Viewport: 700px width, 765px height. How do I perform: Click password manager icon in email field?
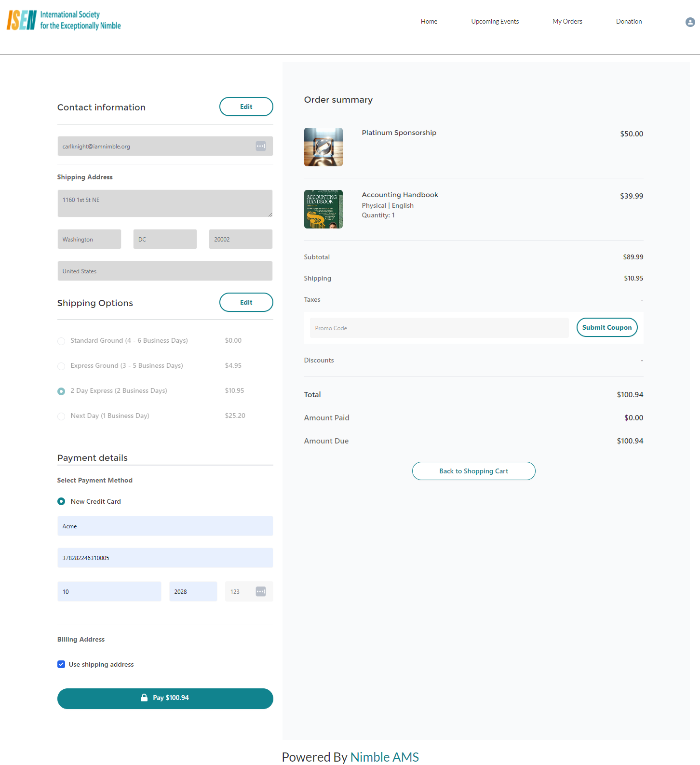260,146
